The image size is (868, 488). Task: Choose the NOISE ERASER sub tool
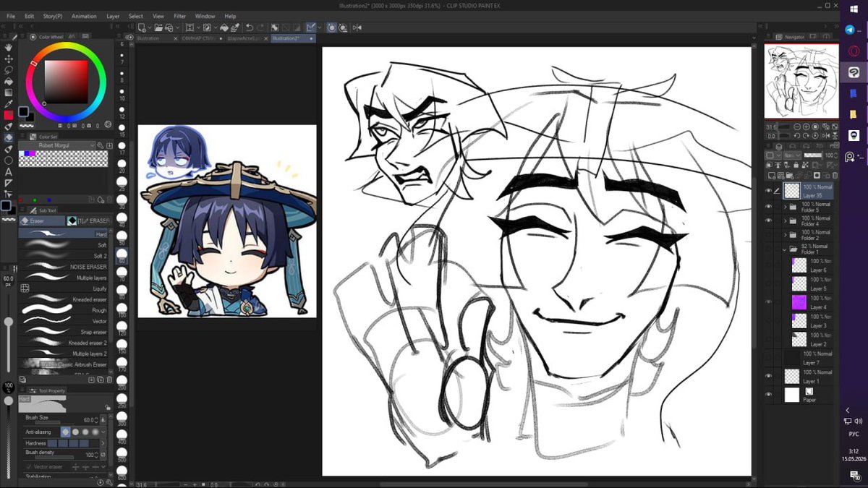64,267
